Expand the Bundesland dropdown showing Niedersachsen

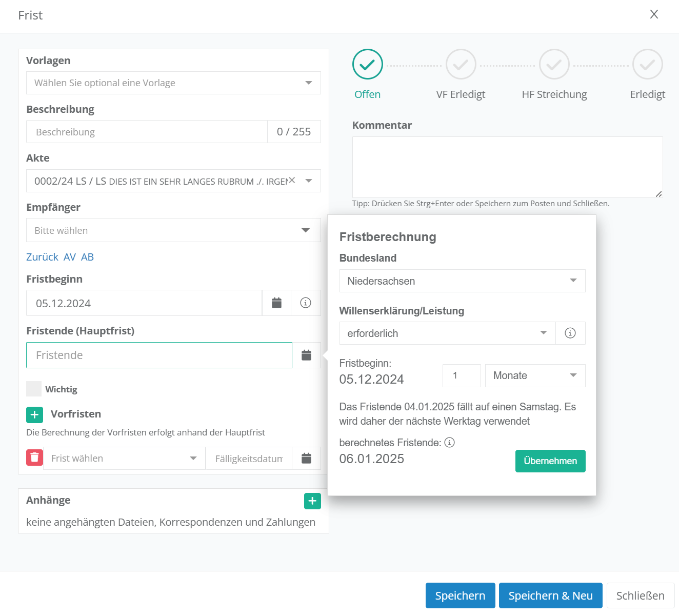point(462,281)
